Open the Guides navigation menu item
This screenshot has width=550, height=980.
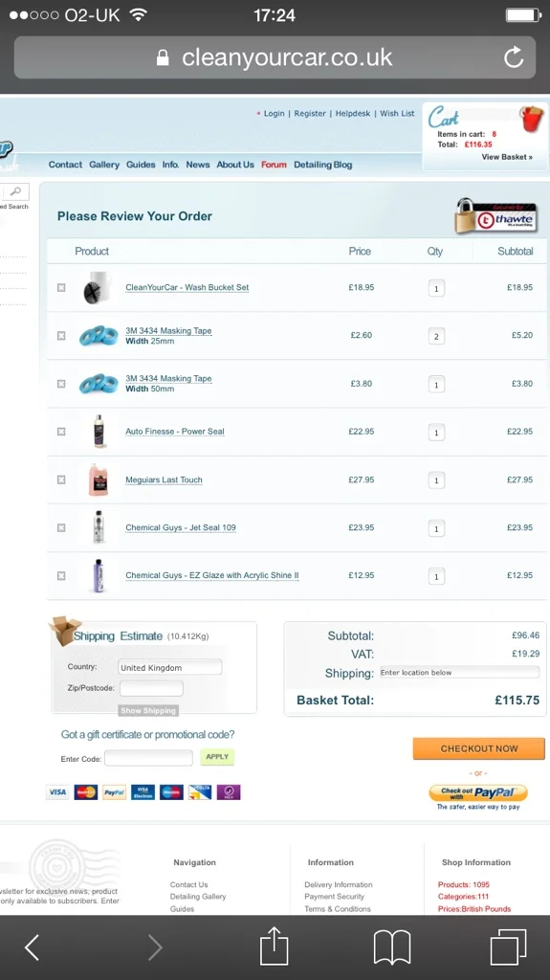tap(141, 165)
